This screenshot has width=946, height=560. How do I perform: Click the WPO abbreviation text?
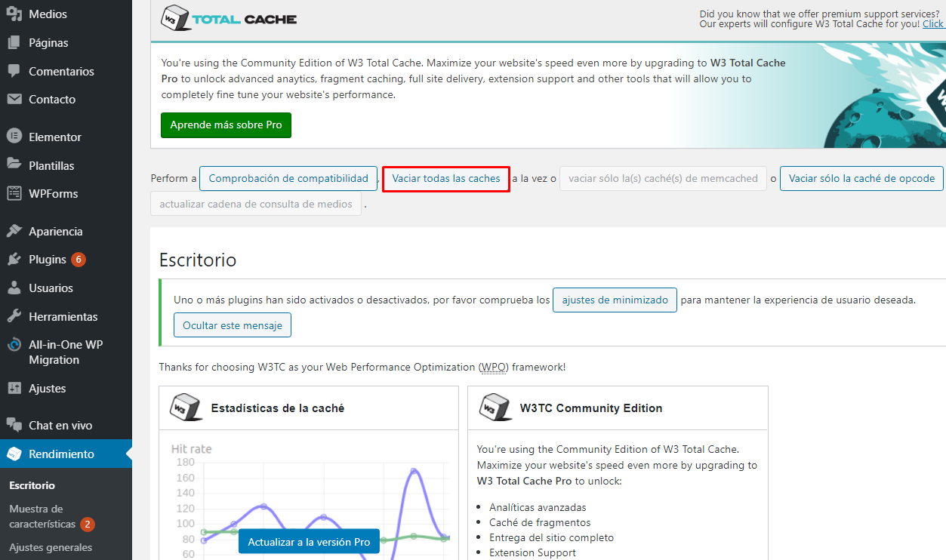click(x=494, y=368)
